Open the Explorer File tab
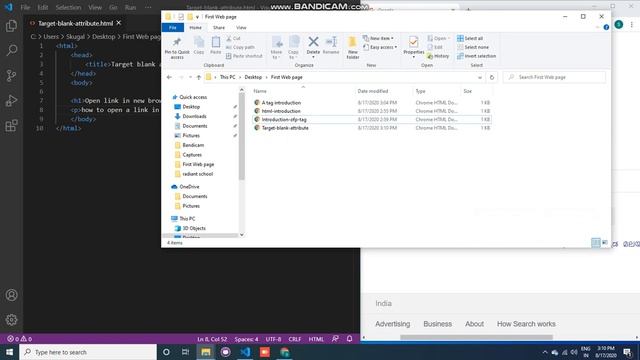 [173, 27]
